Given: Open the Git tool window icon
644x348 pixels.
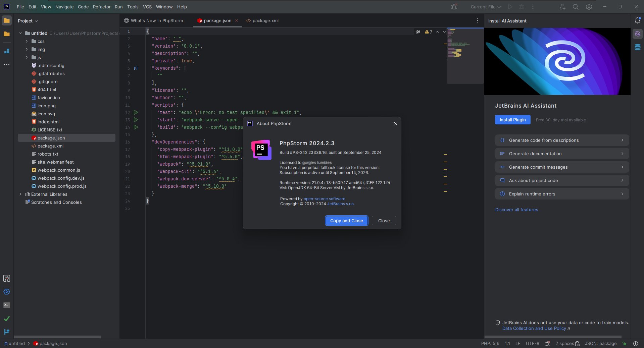Looking at the screenshot, I should pos(7,332).
